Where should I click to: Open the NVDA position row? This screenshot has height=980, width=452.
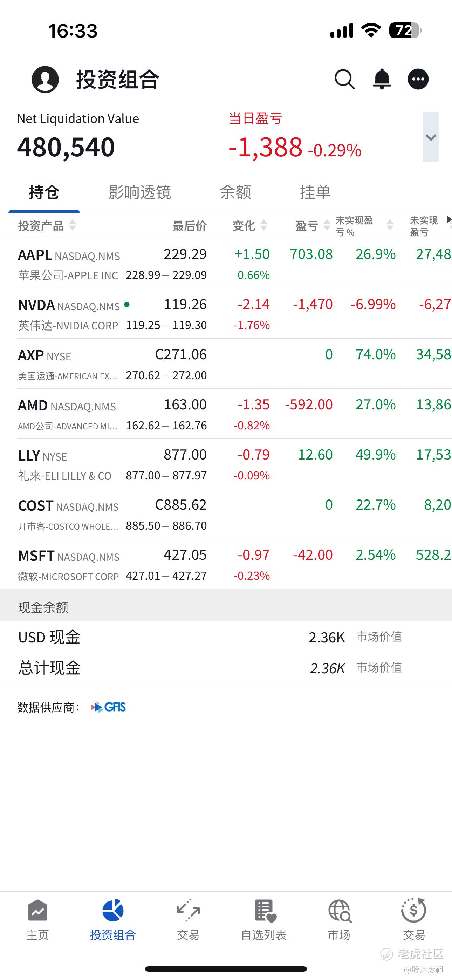point(226,314)
